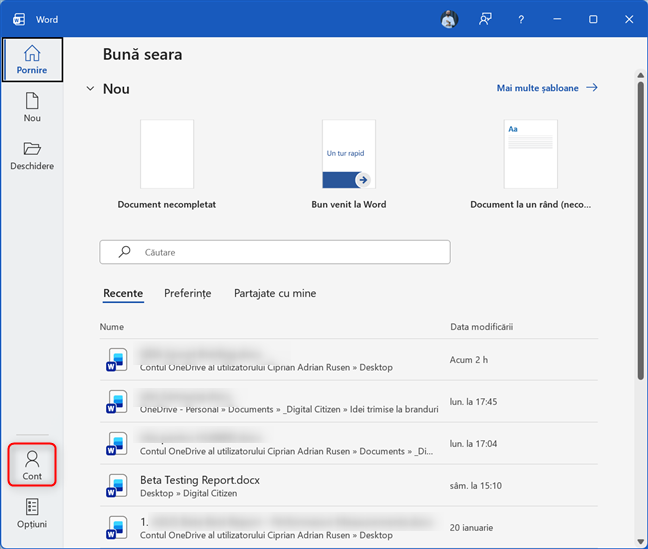648x549 pixels.
Task: Open the Deschidere folder sidebar icon
Action: pyautogui.click(x=32, y=155)
